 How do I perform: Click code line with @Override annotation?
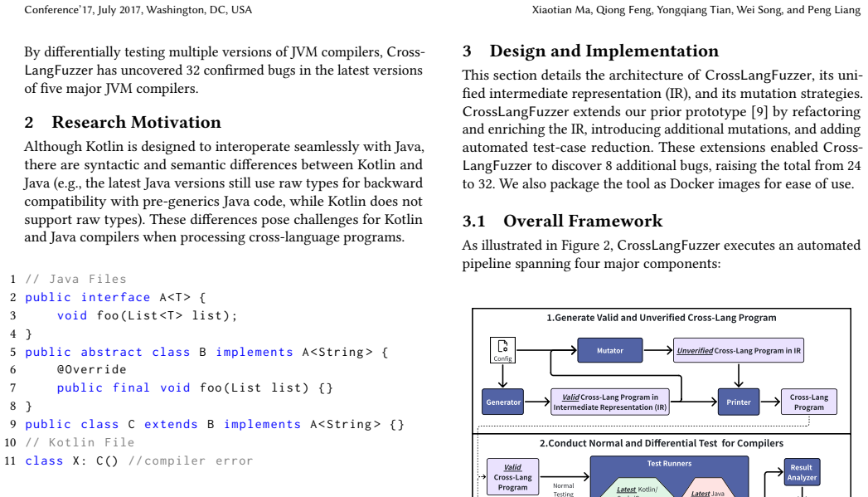pyautogui.click(x=92, y=369)
